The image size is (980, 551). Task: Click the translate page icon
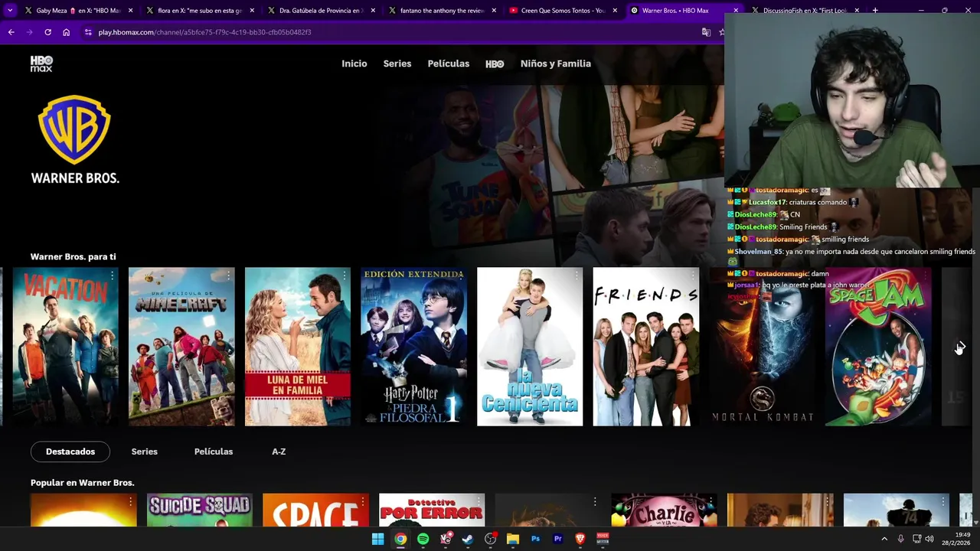point(706,32)
